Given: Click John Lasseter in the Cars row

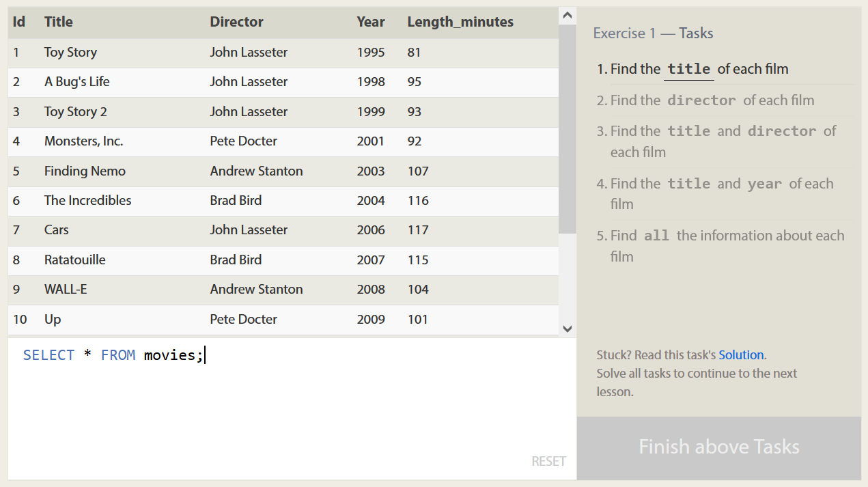Looking at the screenshot, I should click(249, 229).
